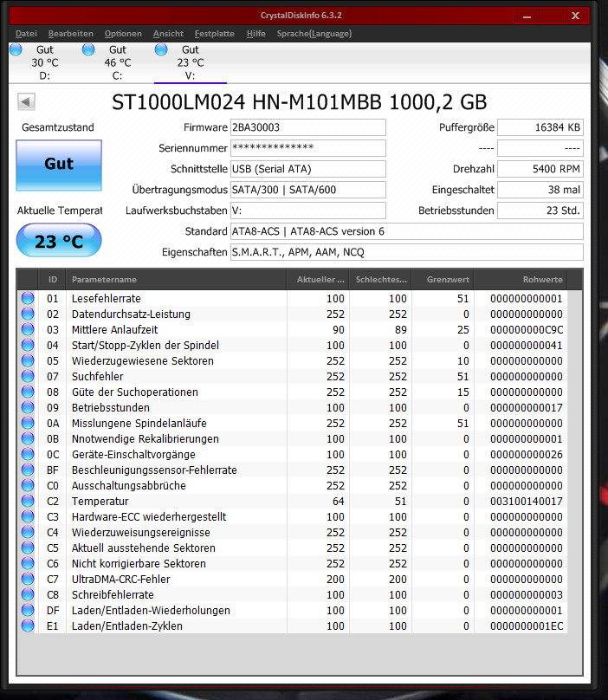Select drive D: status orb
Screen dimensions: 608x700
coord(16,49)
